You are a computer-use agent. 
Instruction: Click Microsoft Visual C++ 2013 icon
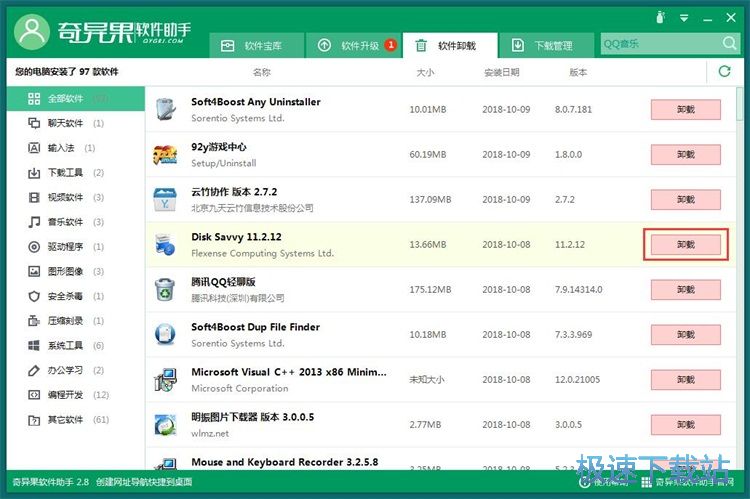(x=165, y=379)
